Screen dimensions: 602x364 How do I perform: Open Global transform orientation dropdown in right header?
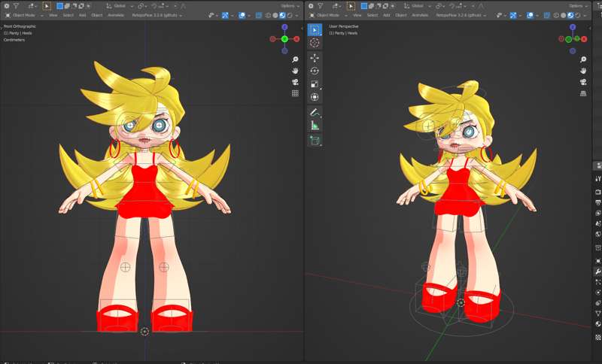point(417,6)
